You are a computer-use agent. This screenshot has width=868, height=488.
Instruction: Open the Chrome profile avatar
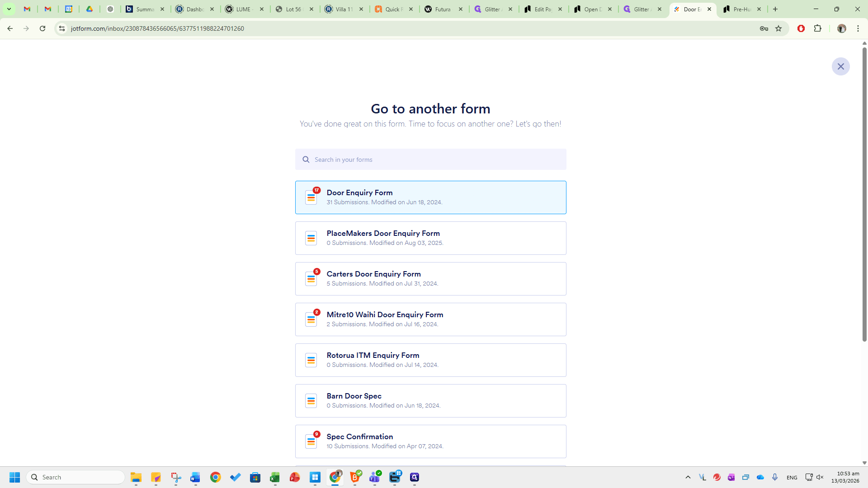click(841, 28)
